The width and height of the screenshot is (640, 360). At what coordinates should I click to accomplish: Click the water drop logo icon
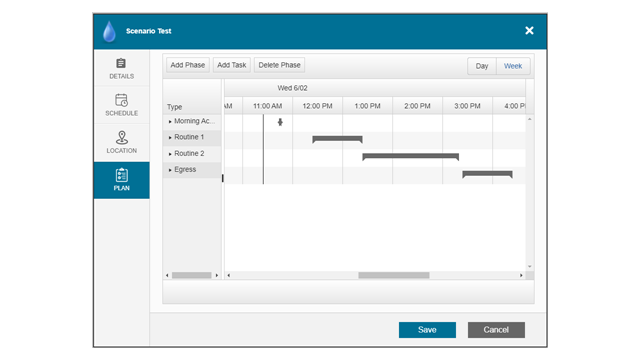click(x=109, y=31)
